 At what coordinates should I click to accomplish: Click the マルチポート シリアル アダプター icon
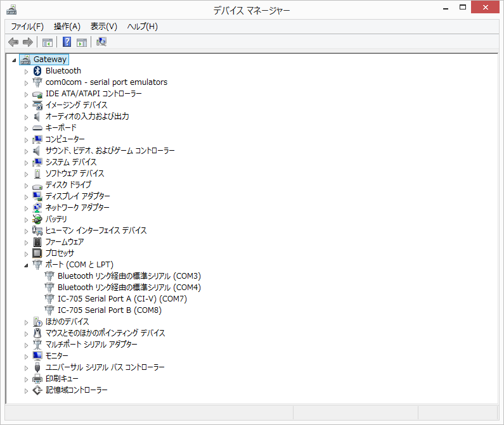tap(37, 345)
